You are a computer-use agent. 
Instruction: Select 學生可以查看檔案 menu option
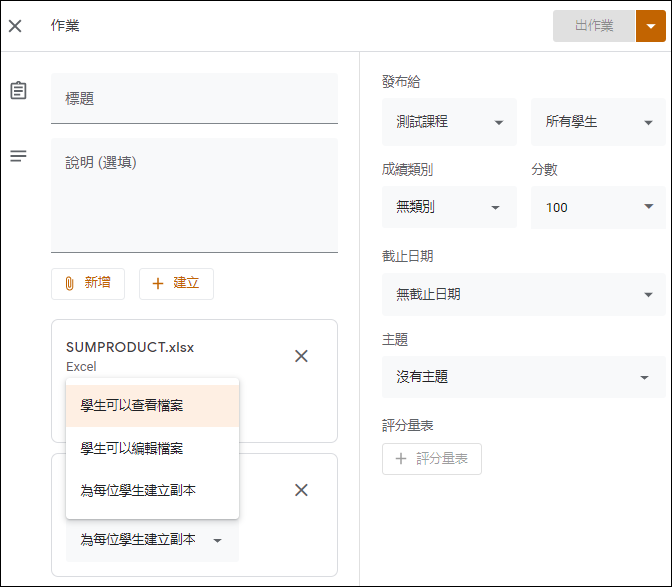152,406
